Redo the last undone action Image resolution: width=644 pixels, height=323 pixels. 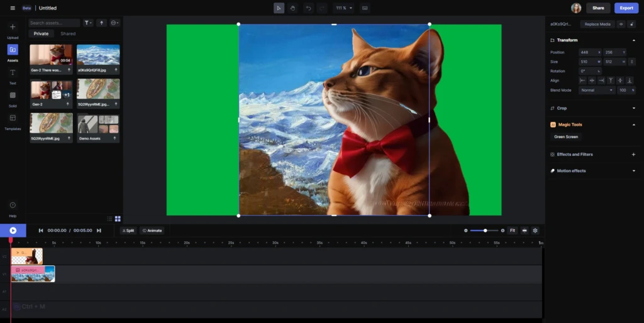[322, 8]
